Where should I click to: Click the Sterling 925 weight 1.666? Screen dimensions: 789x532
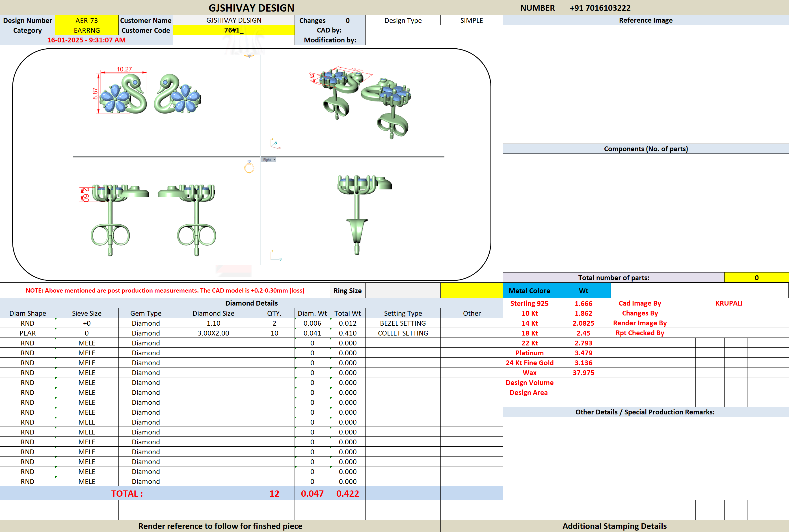click(x=583, y=303)
